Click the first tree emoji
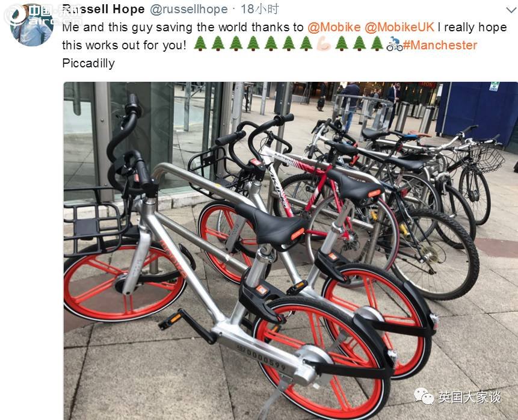 click(x=200, y=44)
